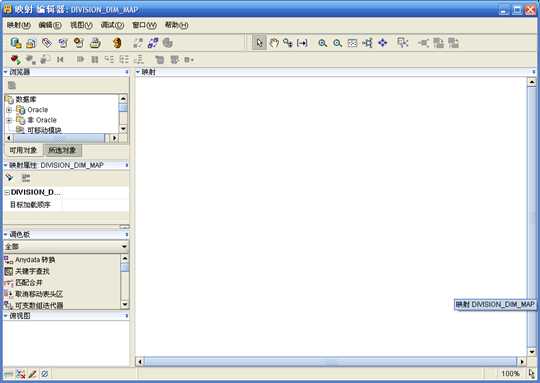The height and width of the screenshot is (383, 540).
Task: Click the sort icon in 映射属性 panel
Action: 26,178
